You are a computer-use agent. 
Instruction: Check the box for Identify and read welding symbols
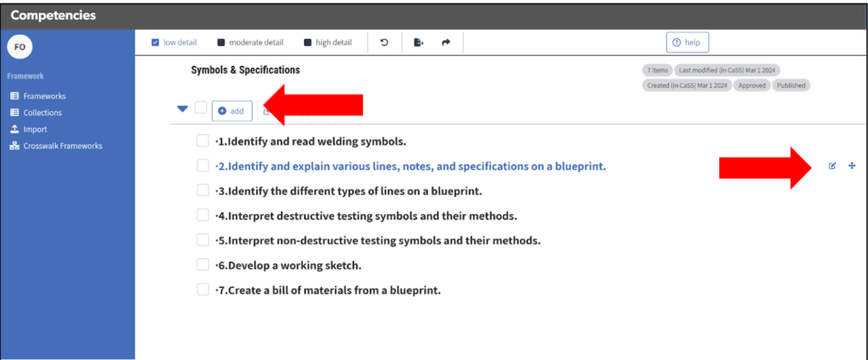203,141
